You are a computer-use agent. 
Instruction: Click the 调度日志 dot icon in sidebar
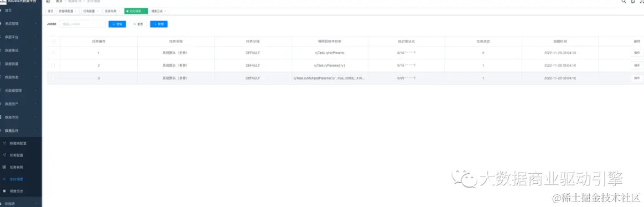pyautogui.click(x=4, y=191)
